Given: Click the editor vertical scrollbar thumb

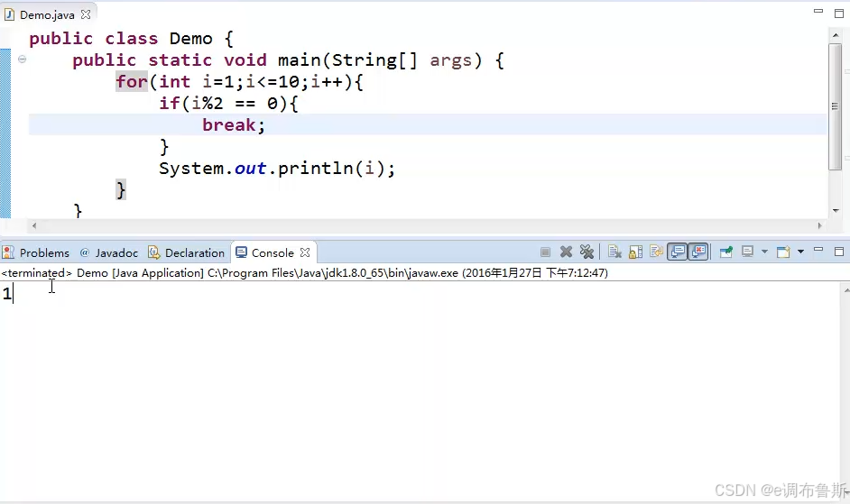Looking at the screenshot, I should pos(835,106).
